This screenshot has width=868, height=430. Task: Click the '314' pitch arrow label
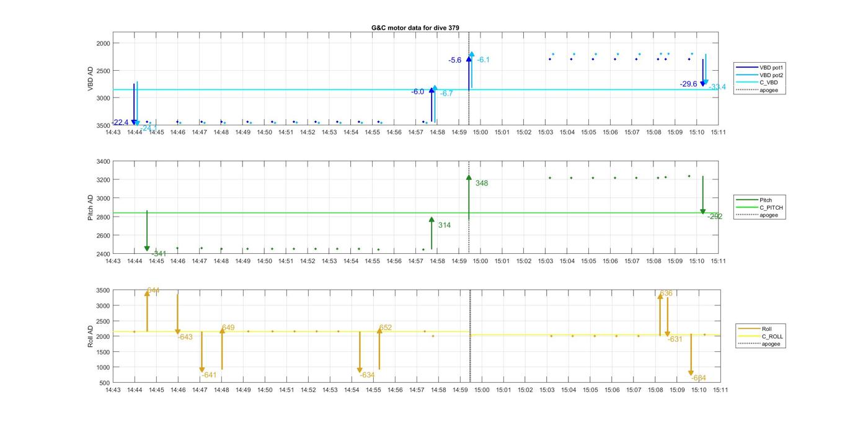click(x=444, y=225)
